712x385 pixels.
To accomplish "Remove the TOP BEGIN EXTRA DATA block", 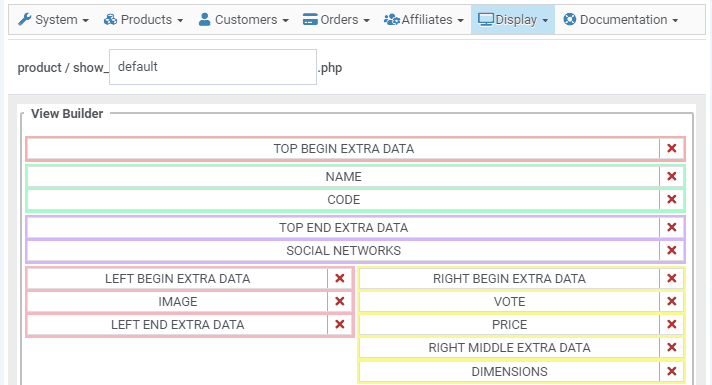I will point(672,148).
